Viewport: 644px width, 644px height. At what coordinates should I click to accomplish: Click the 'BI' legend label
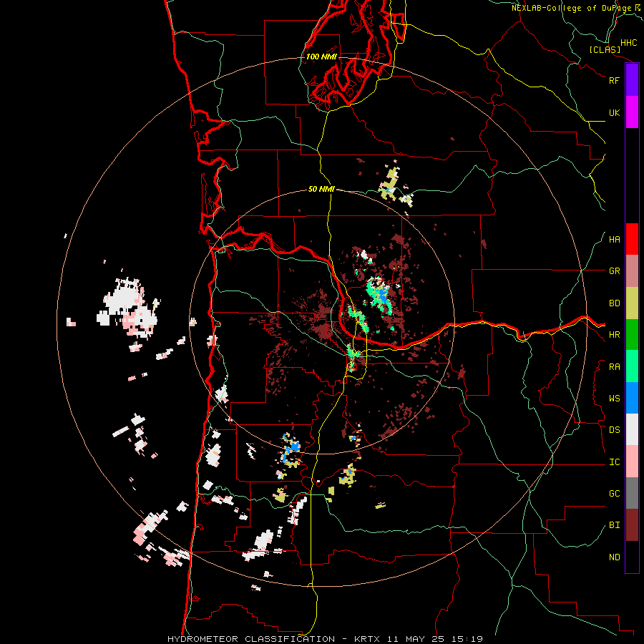pyautogui.click(x=614, y=525)
